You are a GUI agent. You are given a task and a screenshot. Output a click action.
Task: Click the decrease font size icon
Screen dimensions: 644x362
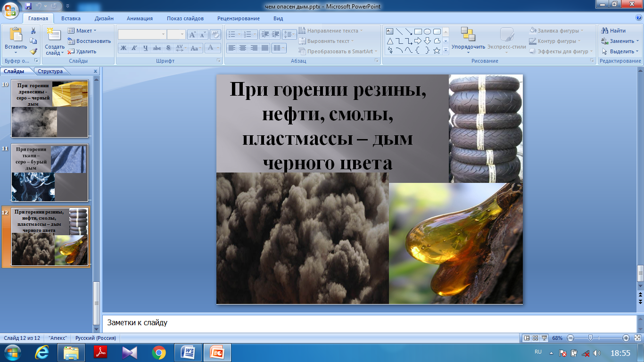(203, 34)
